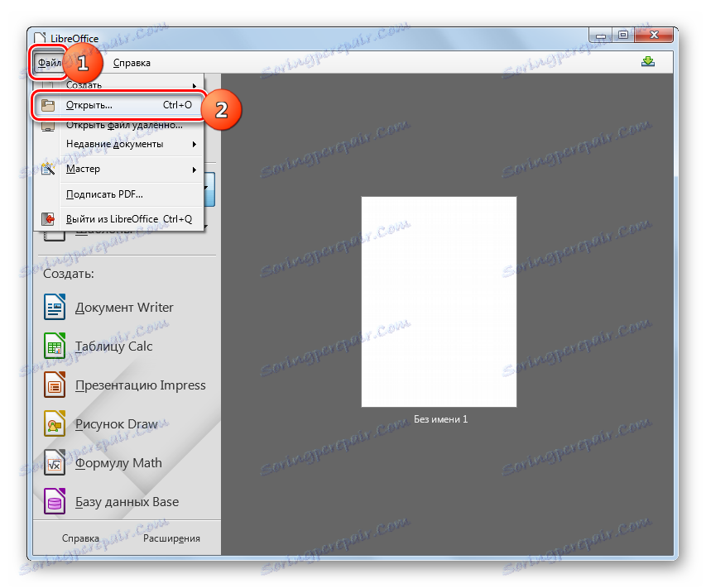This screenshot has height=588, width=706.
Task: Open the Справка menu in menu bar
Action: [x=132, y=63]
